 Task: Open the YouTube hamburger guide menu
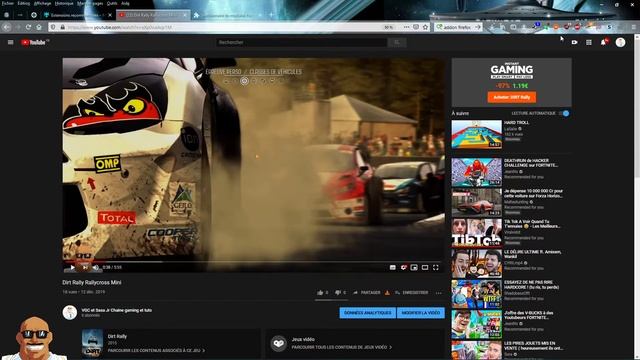coord(11,42)
